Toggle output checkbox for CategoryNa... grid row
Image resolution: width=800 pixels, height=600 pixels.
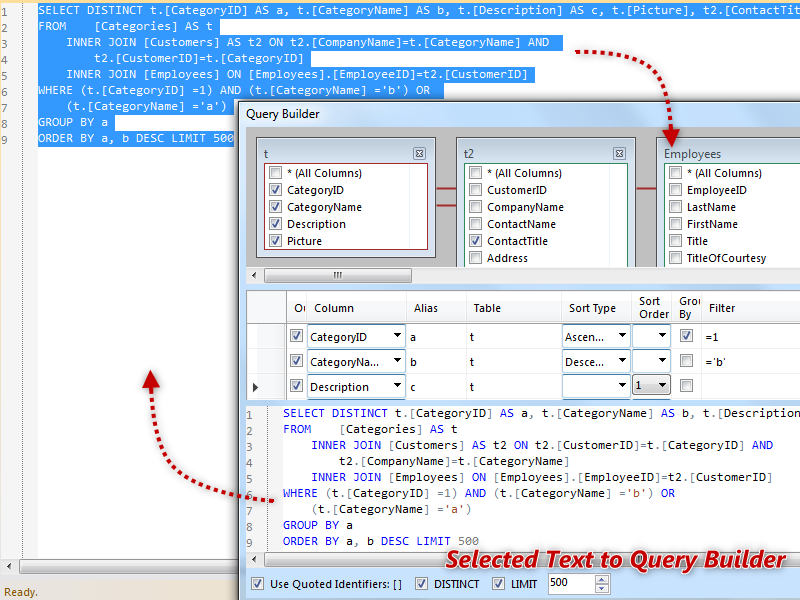point(296,361)
